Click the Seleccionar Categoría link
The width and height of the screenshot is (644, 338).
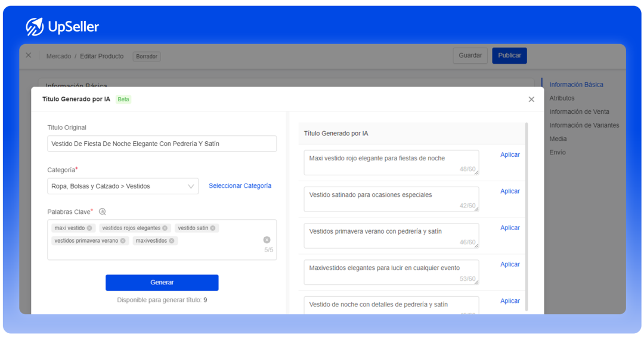[240, 186]
